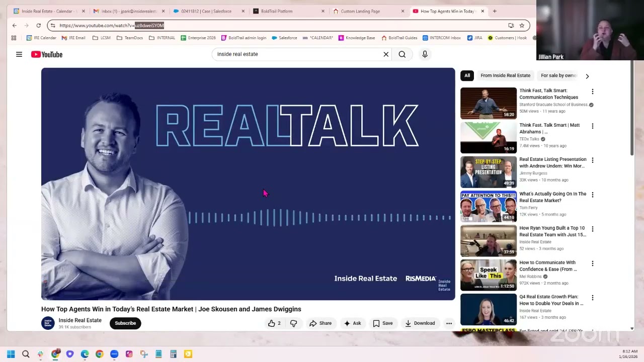Open the BoldTrail admin login bookmark
This screenshot has width=644, height=362.
tap(244, 38)
